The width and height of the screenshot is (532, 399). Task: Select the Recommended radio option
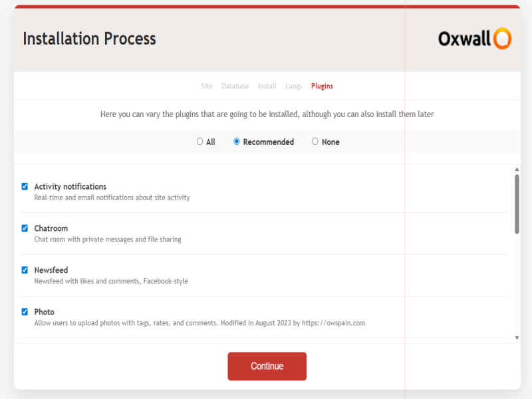point(237,142)
